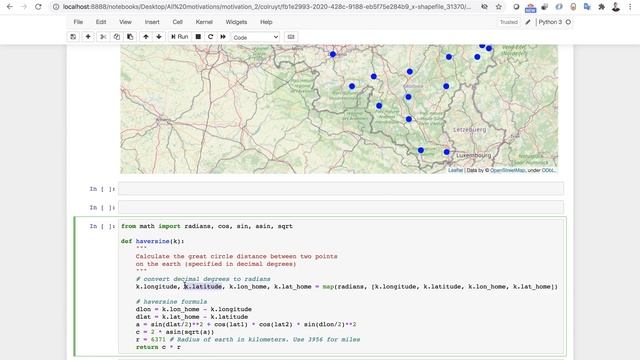Click the 'r = 6371' radius line

pos(248,340)
